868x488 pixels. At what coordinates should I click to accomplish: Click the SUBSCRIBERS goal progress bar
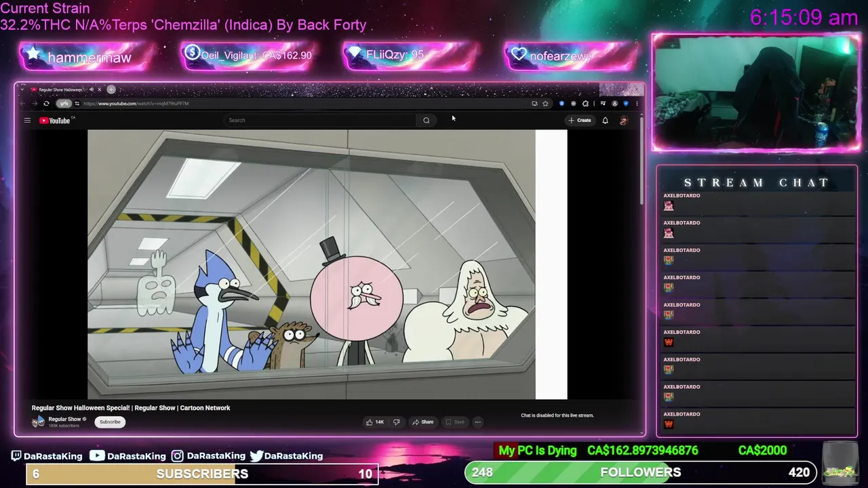point(202,474)
